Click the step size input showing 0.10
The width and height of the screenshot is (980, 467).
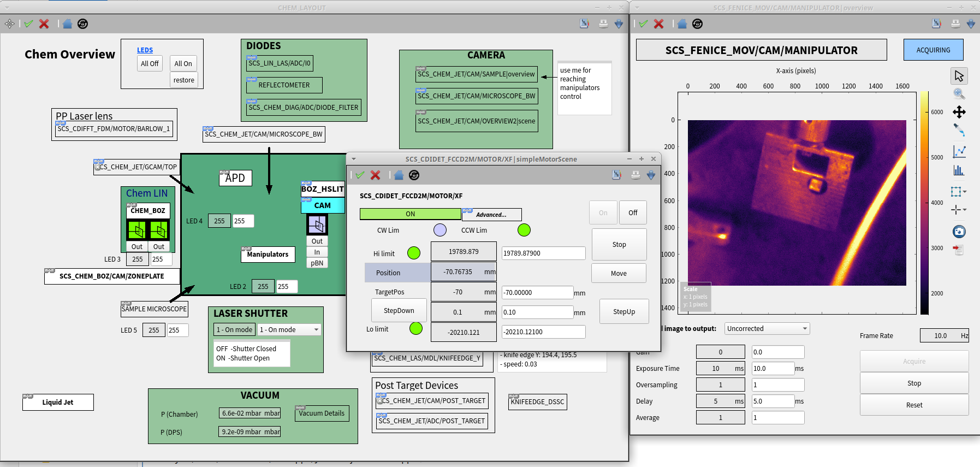coord(537,312)
